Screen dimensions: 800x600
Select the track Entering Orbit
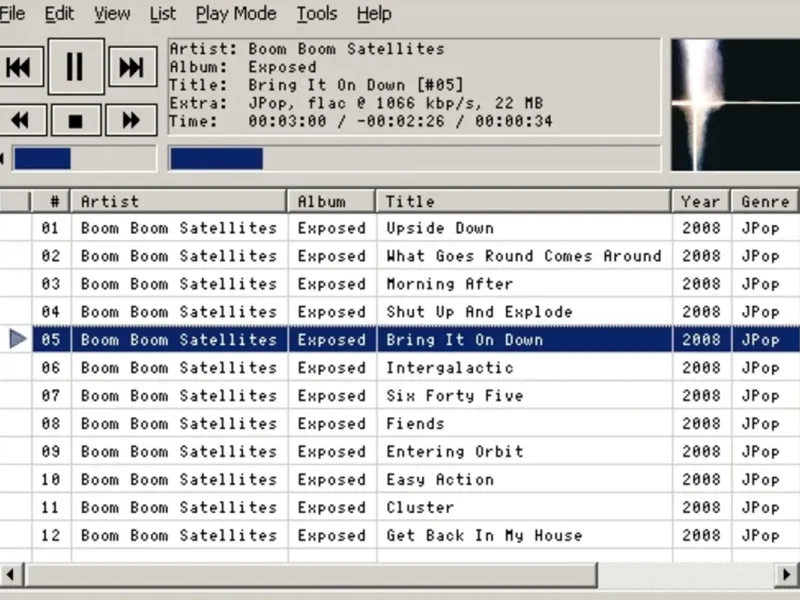pos(455,452)
